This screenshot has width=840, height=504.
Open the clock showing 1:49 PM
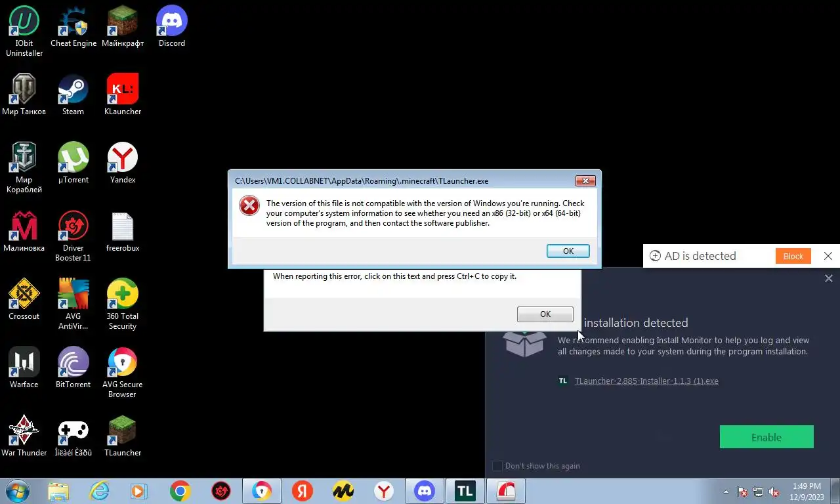[807, 492]
